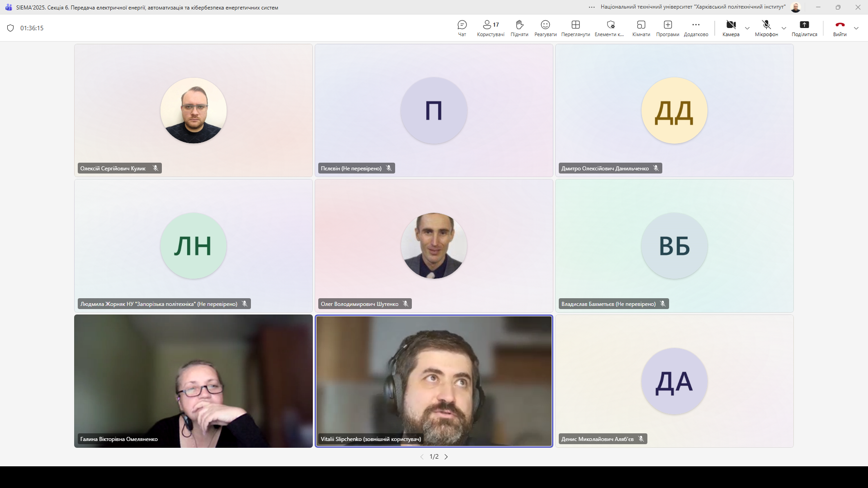Expand microphone options dropdown arrow
Image resolution: width=868 pixels, height=488 pixels.
tap(784, 28)
